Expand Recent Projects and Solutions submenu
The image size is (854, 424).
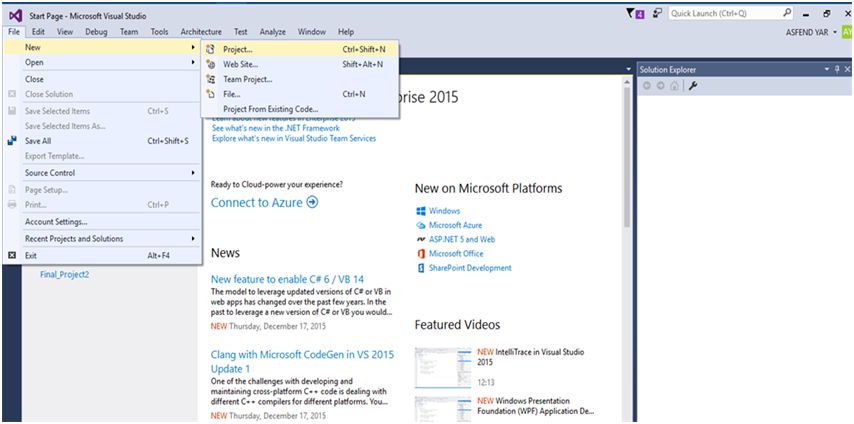coord(102,239)
